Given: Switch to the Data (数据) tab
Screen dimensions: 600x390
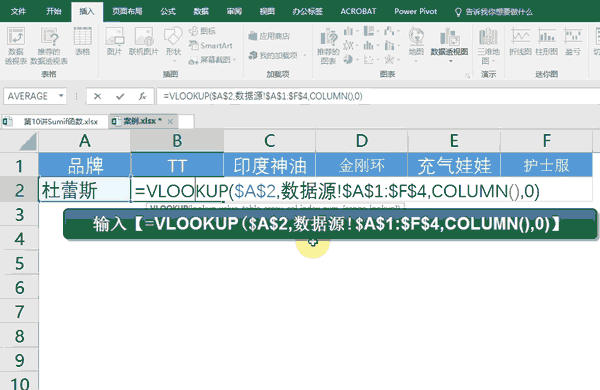Looking at the screenshot, I should click(x=201, y=11).
